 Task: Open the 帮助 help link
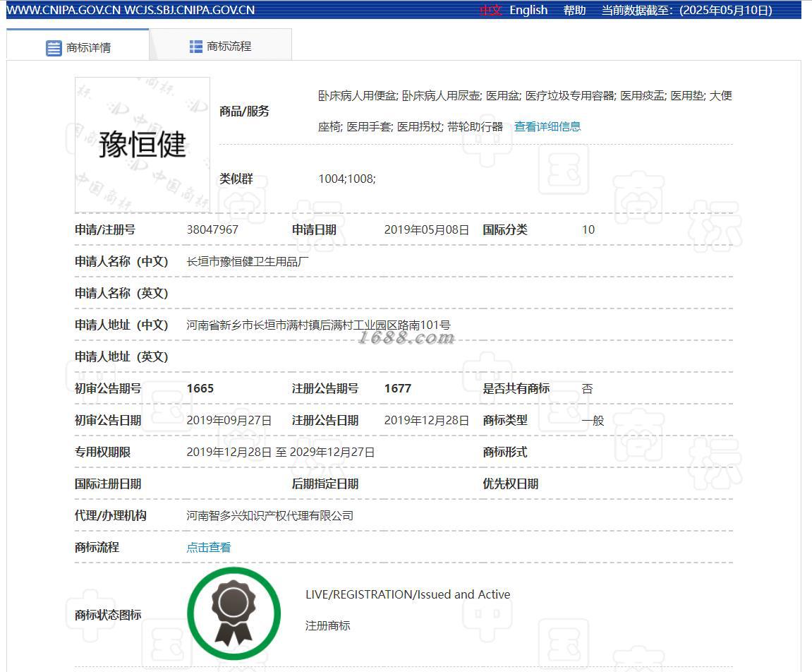coord(574,10)
